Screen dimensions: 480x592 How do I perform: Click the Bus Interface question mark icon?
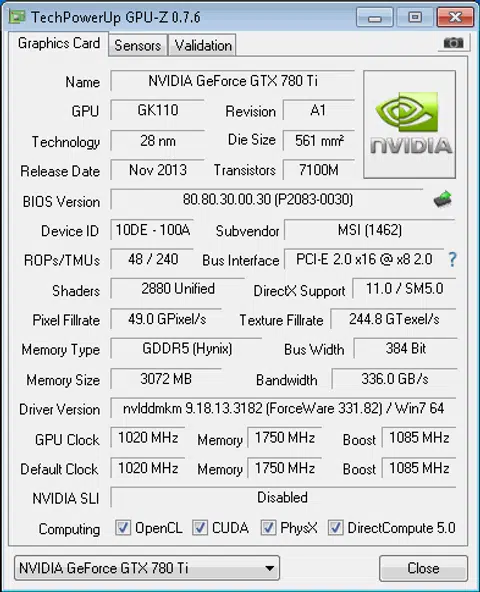[x=452, y=260]
